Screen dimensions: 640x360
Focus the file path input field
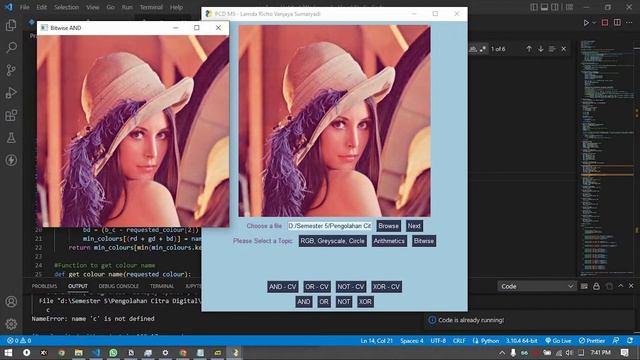click(330, 226)
